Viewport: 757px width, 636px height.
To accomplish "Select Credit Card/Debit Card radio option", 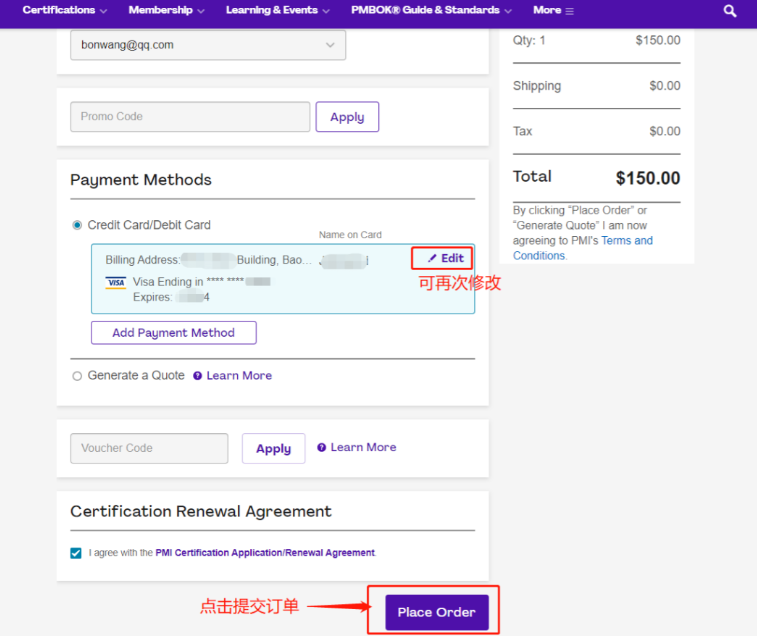I will click(x=77, y=226).
